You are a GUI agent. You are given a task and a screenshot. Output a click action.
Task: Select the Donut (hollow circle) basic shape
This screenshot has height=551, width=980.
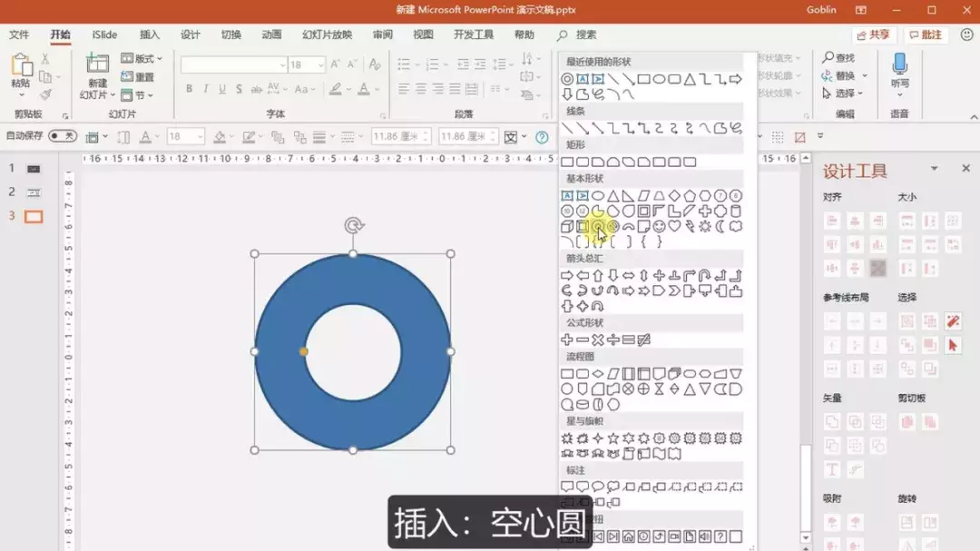pos(598,226)
